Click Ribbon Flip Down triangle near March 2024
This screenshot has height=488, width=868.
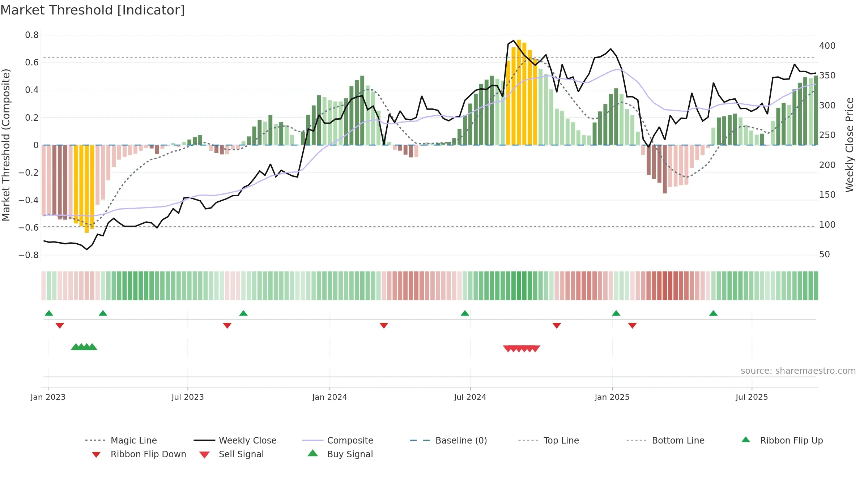[384, 326]
